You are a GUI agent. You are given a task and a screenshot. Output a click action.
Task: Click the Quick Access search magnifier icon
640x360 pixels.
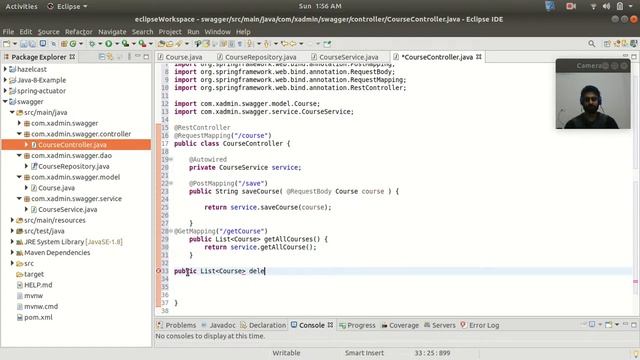(591, 44)
